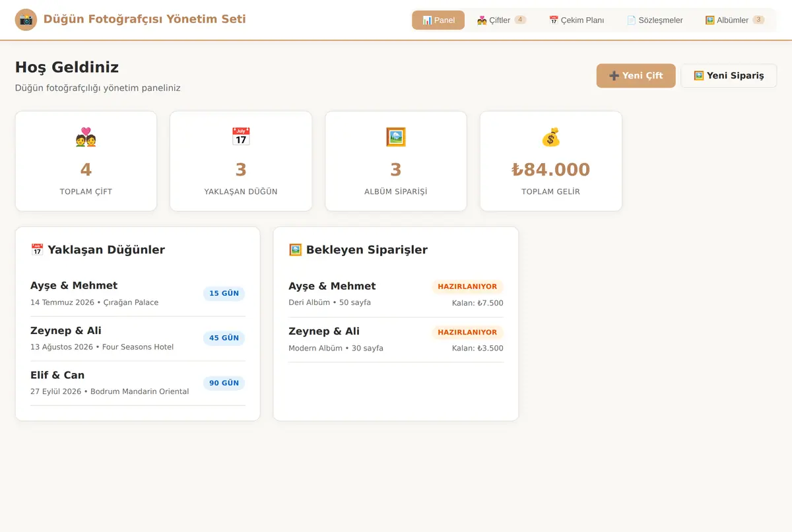Select the Toplam Çift stat card
Image resolution: width=792 pixels, height=532 pixels.
point(86,161)
